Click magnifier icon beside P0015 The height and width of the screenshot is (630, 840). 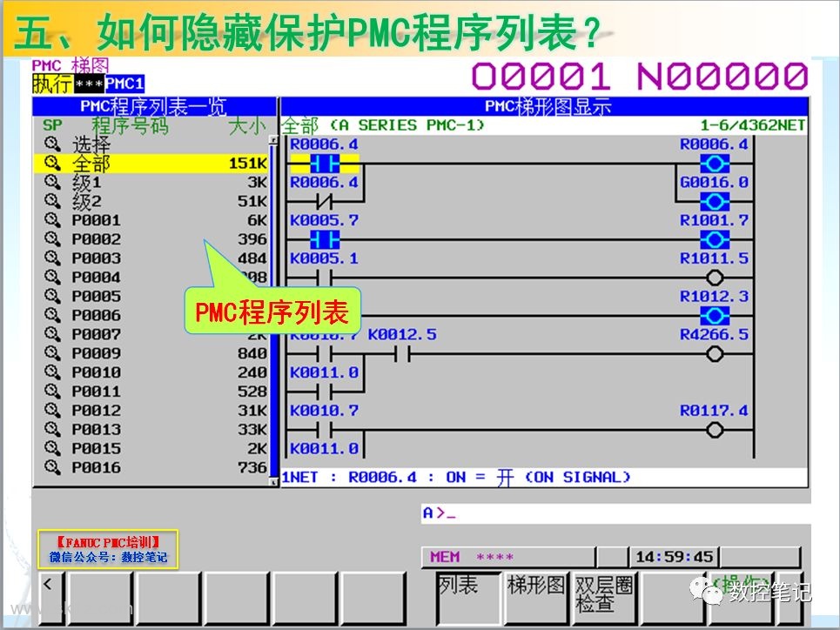(x=52, y=448)
